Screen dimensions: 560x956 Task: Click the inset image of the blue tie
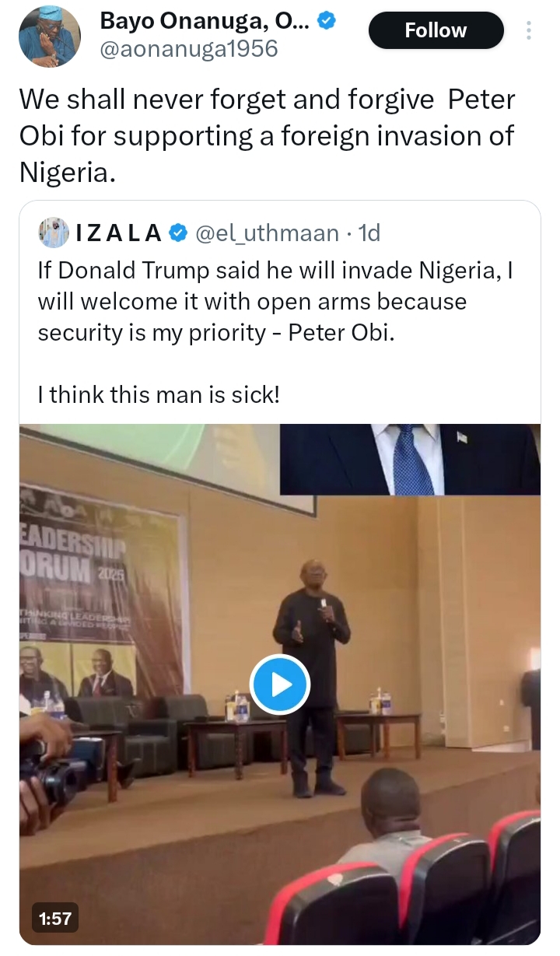tap(410, 459)
